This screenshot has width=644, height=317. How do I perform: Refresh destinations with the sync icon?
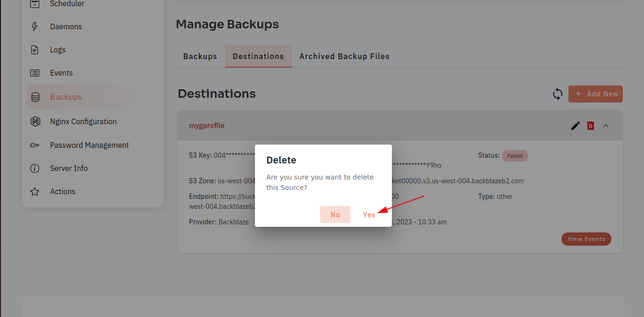558,94
